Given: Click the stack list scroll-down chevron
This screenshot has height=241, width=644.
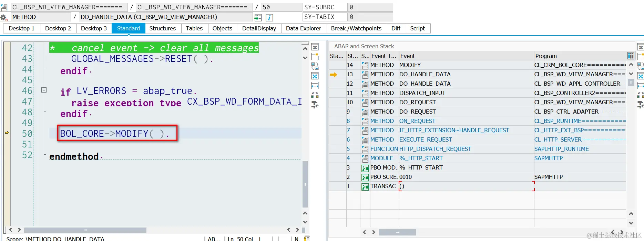Looking at the screenshot, I should click(x=631, y=74).
